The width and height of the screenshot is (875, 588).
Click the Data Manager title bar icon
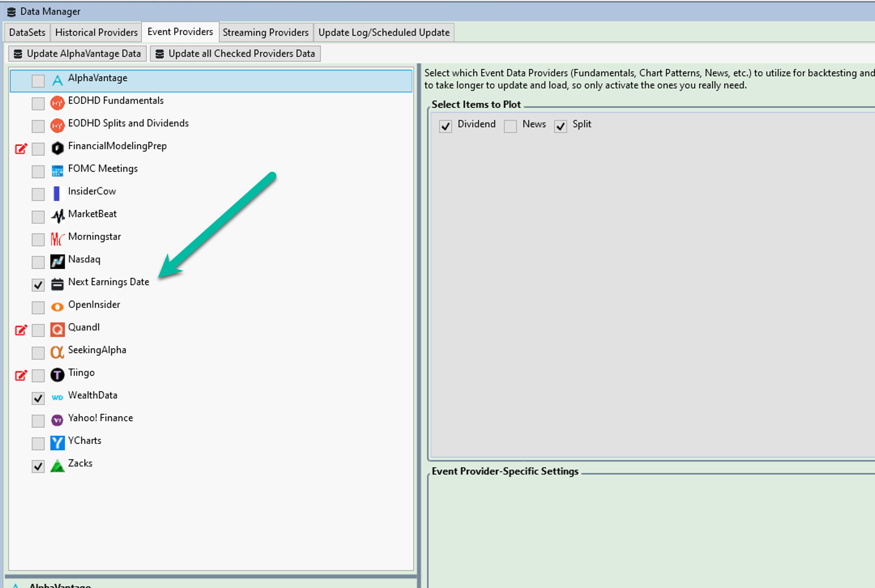coord(11,12)
